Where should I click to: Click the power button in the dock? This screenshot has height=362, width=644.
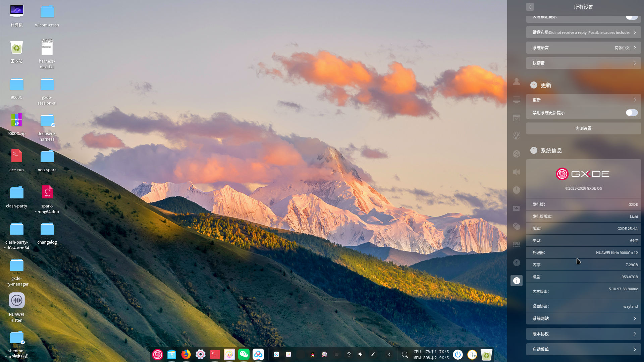(x=458, y=354)
